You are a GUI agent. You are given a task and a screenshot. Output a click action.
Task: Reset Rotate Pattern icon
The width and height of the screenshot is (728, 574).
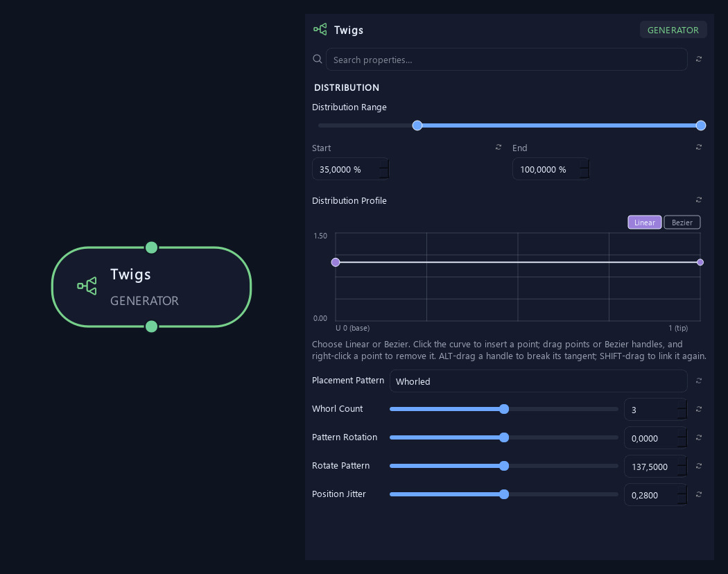(699, 466)
